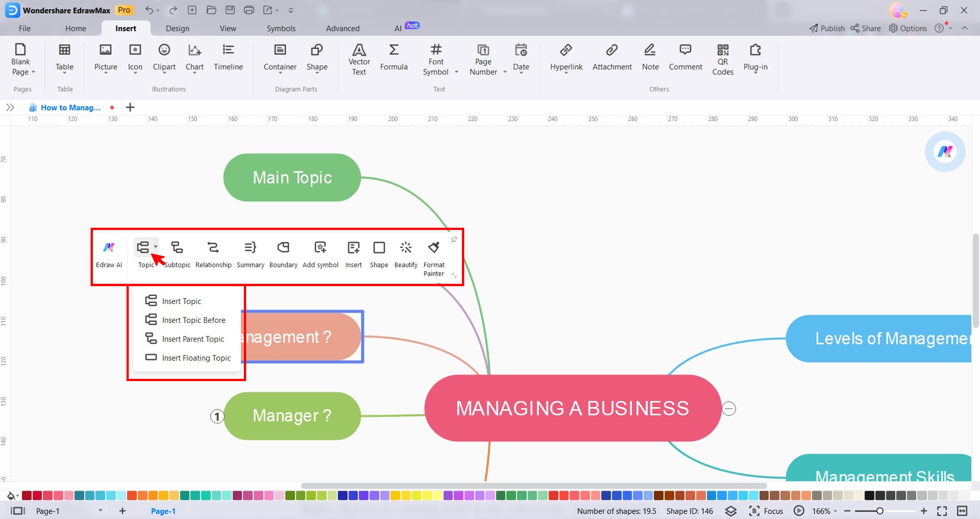Open the Page-1 page selector dropdown
The width and height of the screenshot is (980, 519).
(x=100, y=511)
